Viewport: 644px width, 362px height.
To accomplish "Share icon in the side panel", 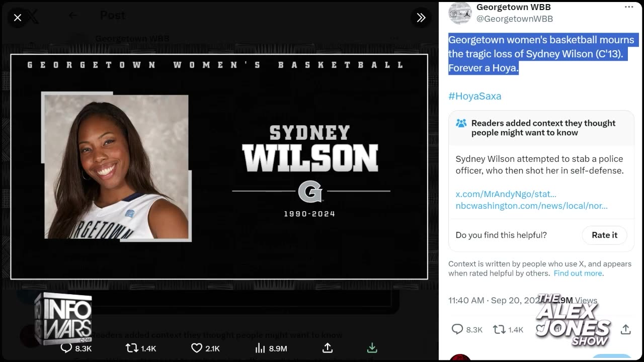I will [625, 329].
